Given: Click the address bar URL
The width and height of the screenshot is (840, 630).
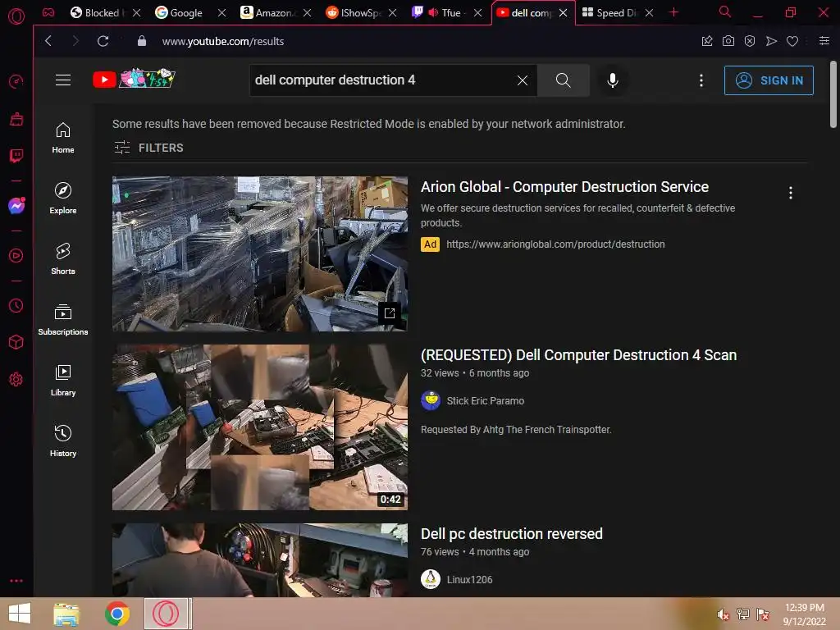Looking at the screenshot, I should click(223, 41).
